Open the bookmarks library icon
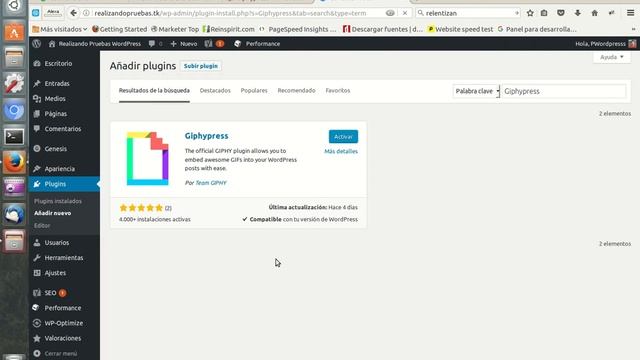Image resolution: width=640 pixels, height=360 pixels. click(x=544, y=13)
